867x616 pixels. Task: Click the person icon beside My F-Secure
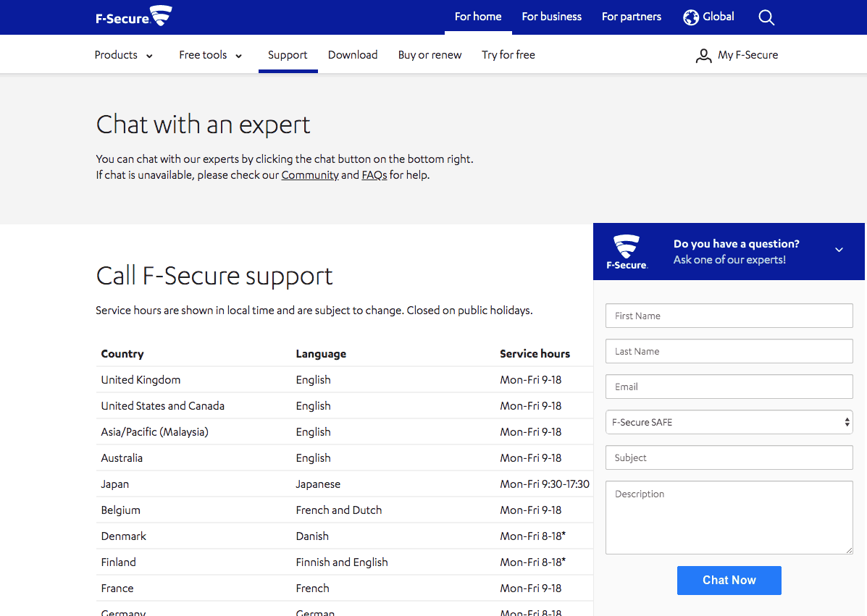[703, 54]
